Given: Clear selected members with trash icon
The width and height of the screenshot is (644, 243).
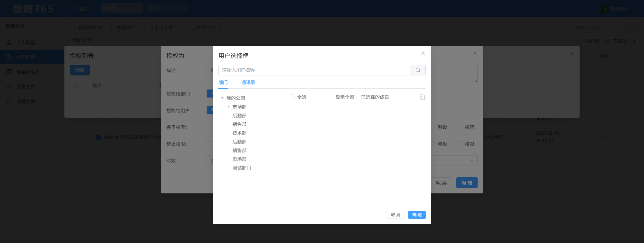Looking at the screenshot, I should tap(422, 97).
